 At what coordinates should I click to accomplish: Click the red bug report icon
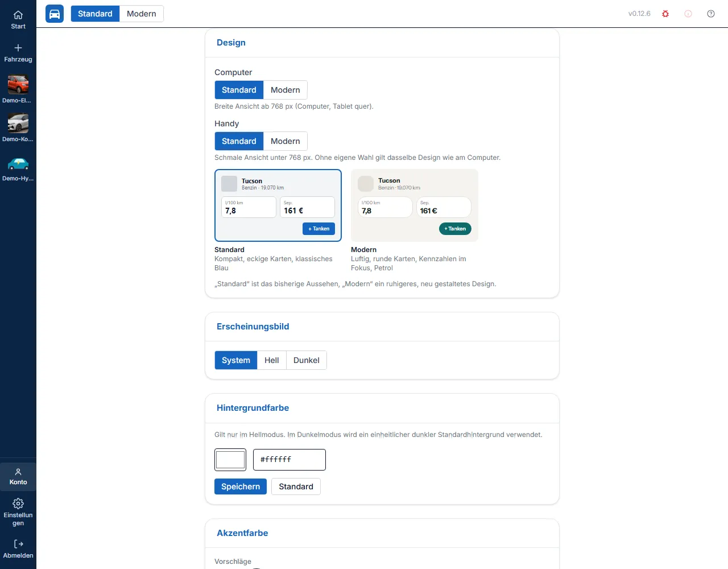665,14
